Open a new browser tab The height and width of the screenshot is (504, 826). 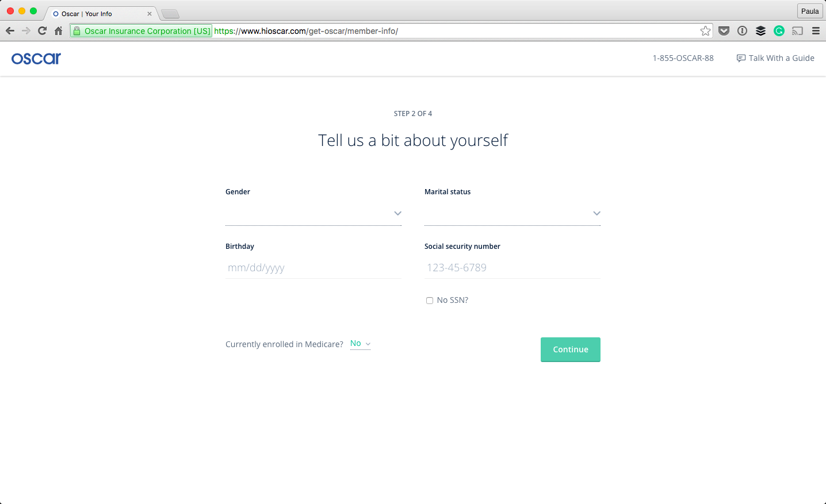pos(170,14)
